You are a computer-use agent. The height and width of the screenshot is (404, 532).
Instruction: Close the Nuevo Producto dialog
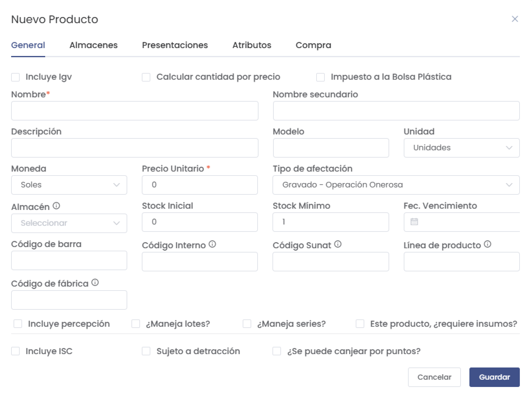click(x=515, y=19)
